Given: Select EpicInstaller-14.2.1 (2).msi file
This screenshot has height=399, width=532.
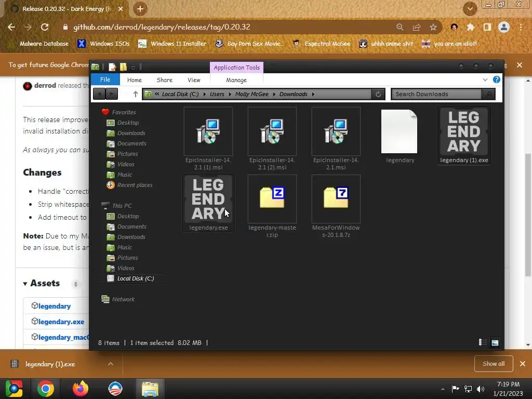Looking at the screenshot, I should coord(272,138).
